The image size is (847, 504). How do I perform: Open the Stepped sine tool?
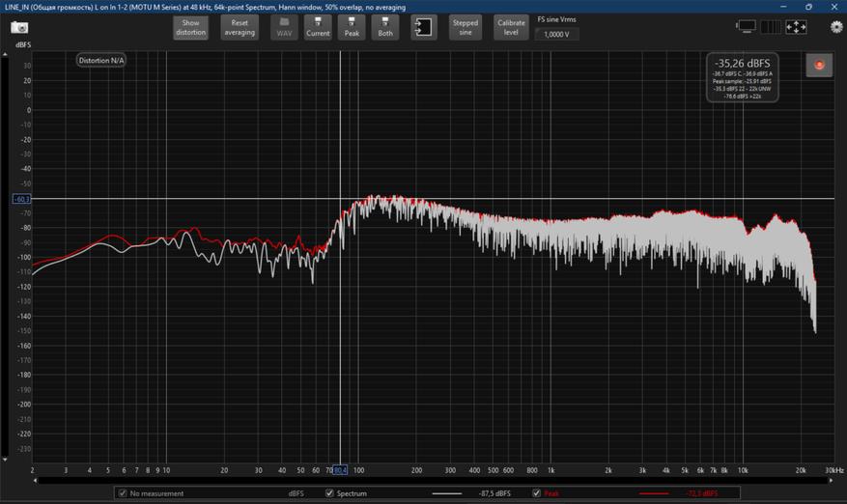(x=466, y=27)
